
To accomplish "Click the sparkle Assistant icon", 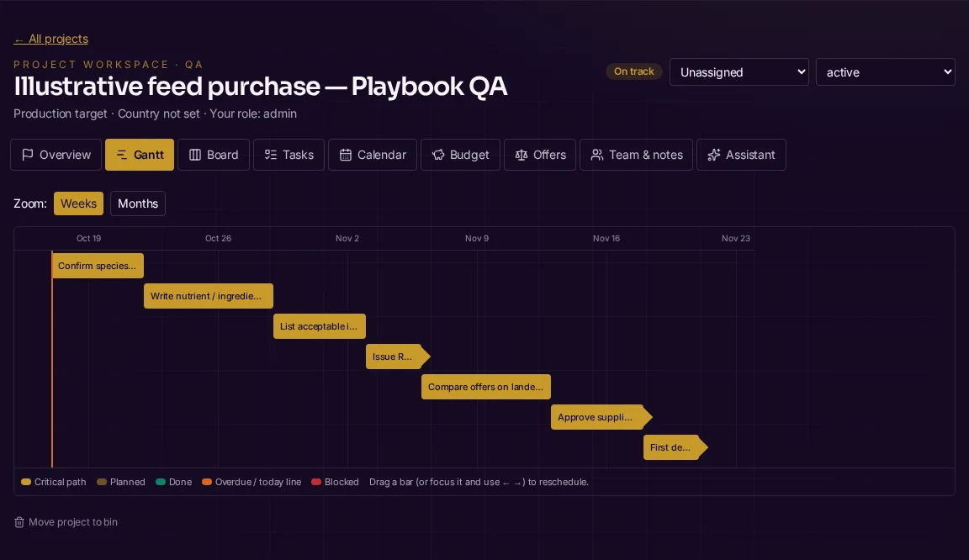I will click(714, 155).
